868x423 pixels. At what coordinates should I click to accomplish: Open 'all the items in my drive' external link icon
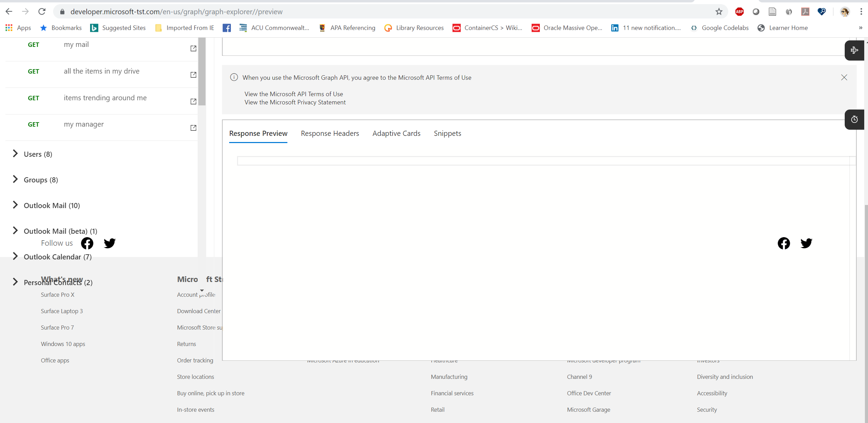(x=193, y=75)
